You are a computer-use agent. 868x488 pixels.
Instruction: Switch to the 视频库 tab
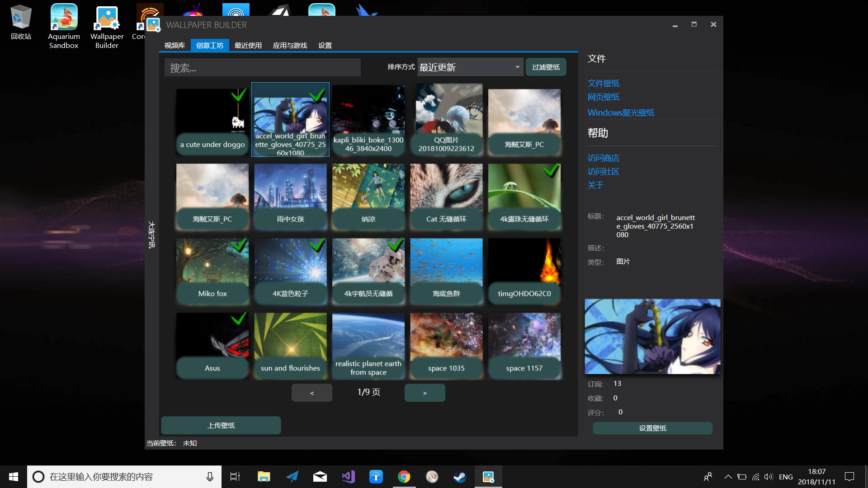(x=174, y=45)
